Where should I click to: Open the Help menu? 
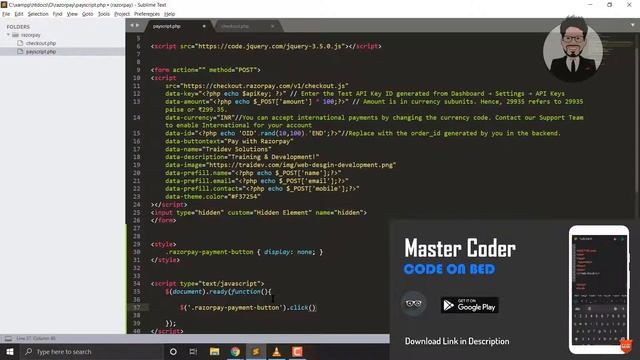[x=169, y=14]
